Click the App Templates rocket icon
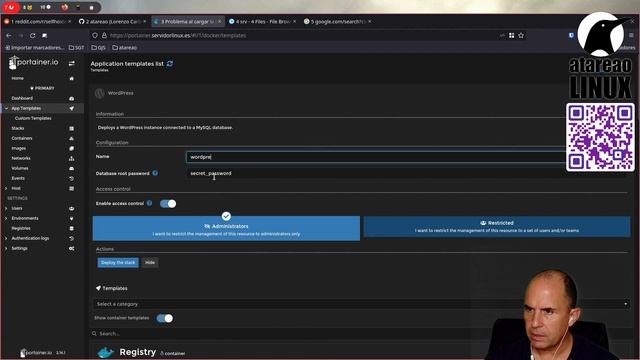The image size is (640, 360). pyautogui.click(x=71, y=109)
